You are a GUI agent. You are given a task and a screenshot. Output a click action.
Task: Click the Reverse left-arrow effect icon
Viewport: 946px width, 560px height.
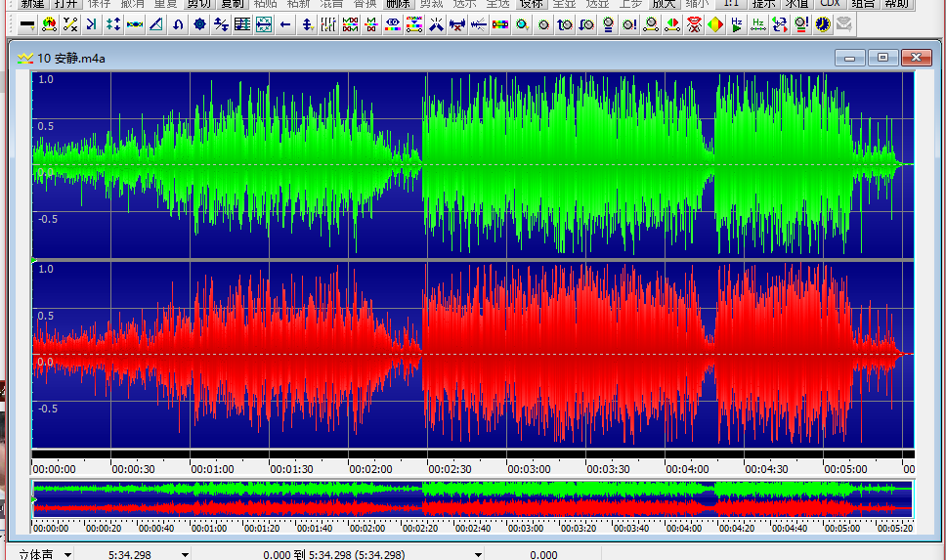(285, 24)
